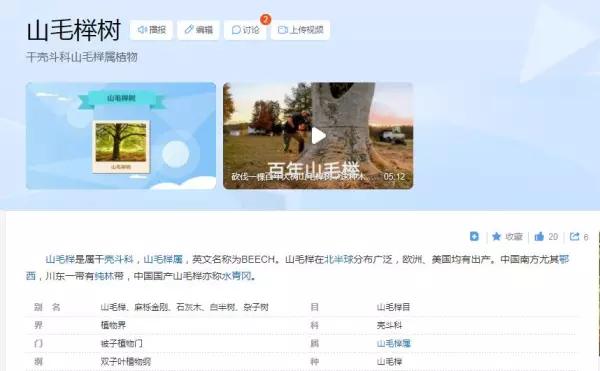Open the red discussion badge showing 2
The height and width of the screenshot is (371, 600).
coord(265,19)
